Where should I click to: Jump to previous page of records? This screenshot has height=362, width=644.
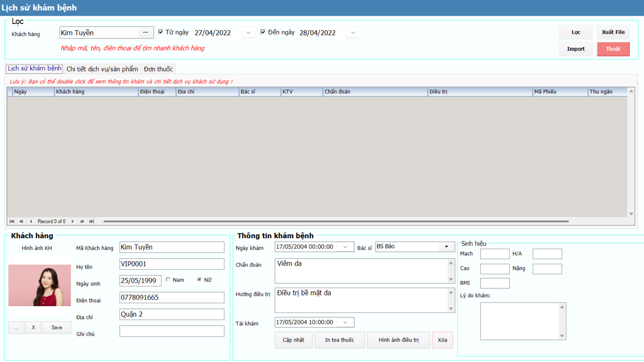pos(21,221)
